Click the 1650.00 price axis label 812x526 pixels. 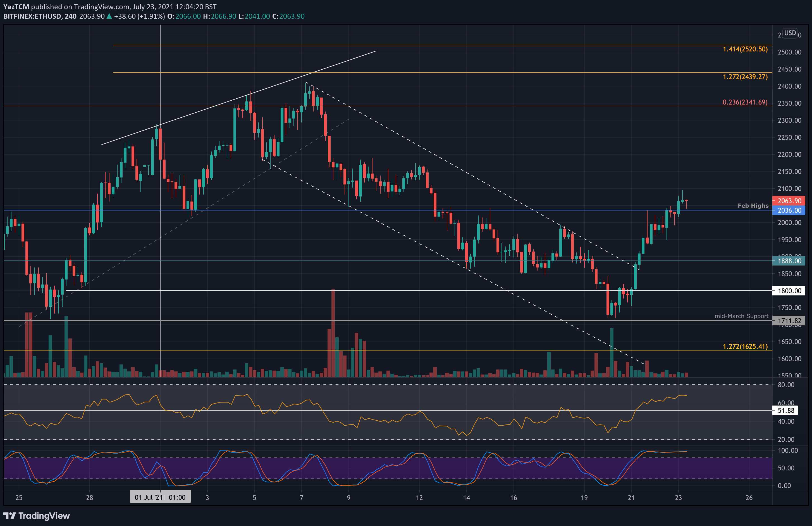(x=789, y=342)
